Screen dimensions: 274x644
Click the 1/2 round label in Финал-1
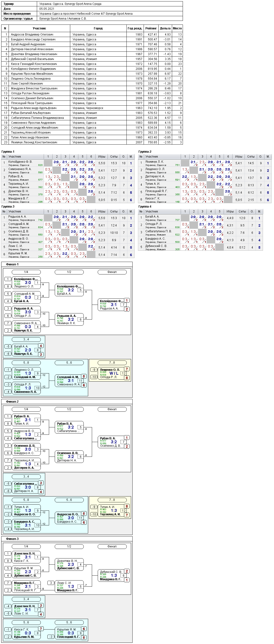pos(69,272)
